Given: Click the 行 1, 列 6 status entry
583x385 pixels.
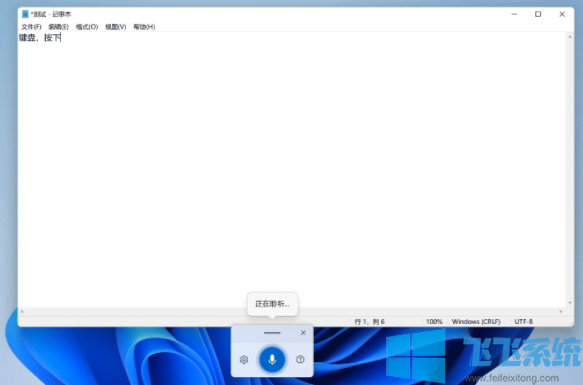Looking at the screenshot, I should pos(370,321).
